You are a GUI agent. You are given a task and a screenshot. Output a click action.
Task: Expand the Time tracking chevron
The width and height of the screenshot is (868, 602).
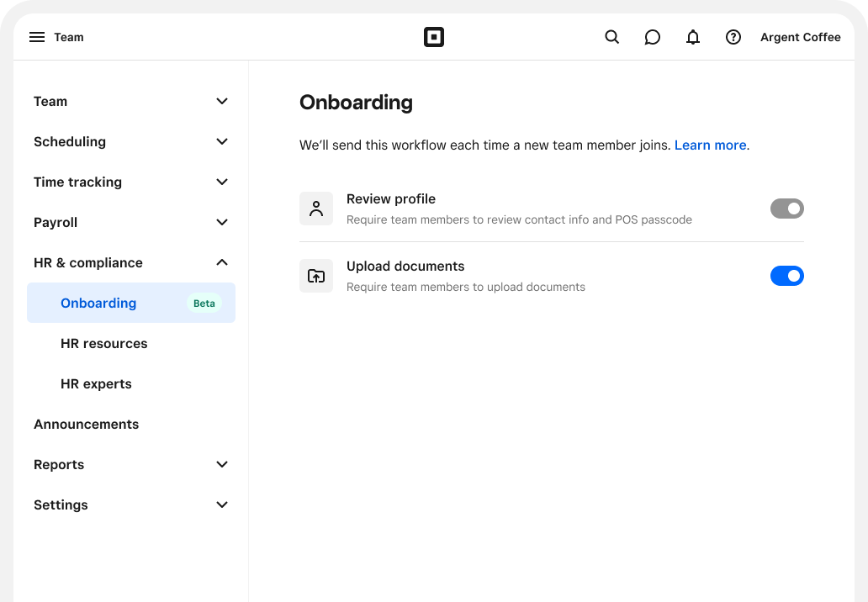tap(222, 182)
